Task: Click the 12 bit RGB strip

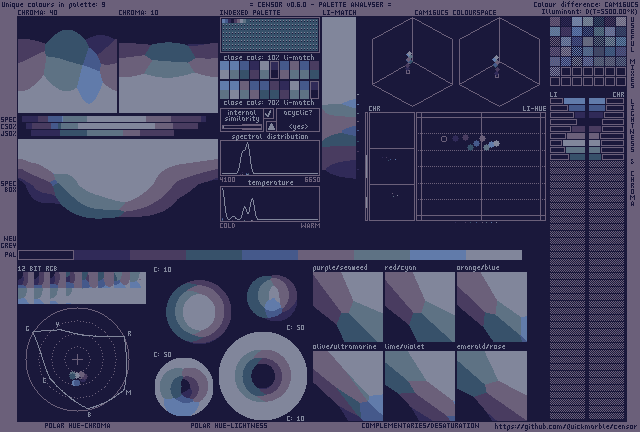Action: point(82,288)
